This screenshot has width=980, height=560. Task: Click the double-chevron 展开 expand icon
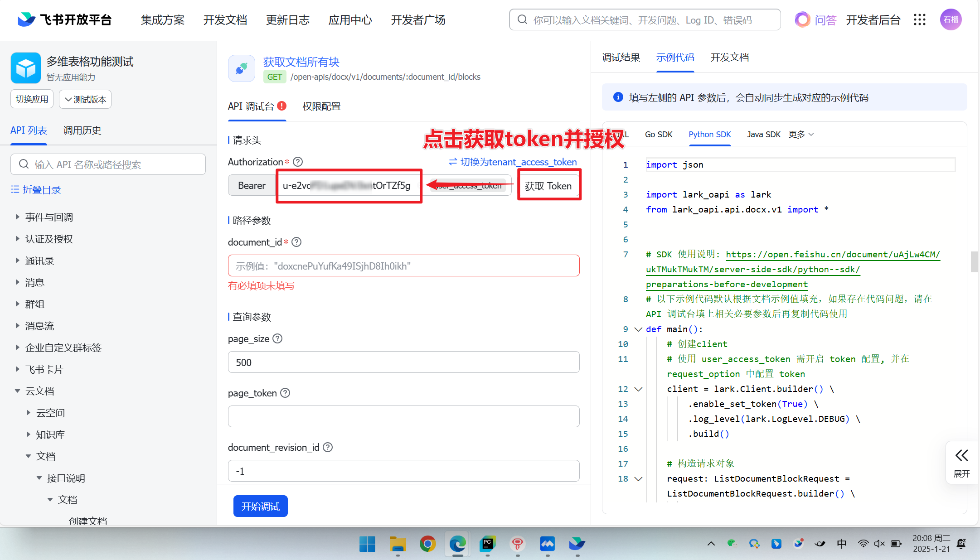click(961, 456)
